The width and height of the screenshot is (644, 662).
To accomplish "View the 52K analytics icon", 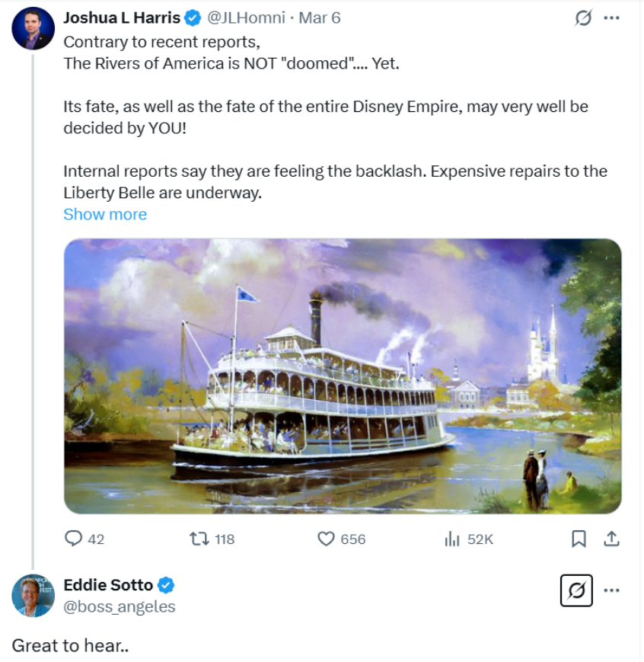I will (x=452, y=539).
